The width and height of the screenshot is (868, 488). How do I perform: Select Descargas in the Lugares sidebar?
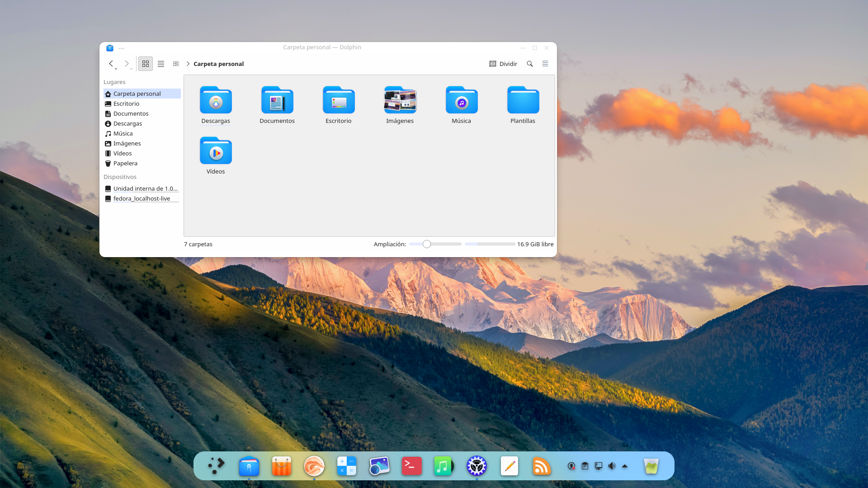pos(142,123)
